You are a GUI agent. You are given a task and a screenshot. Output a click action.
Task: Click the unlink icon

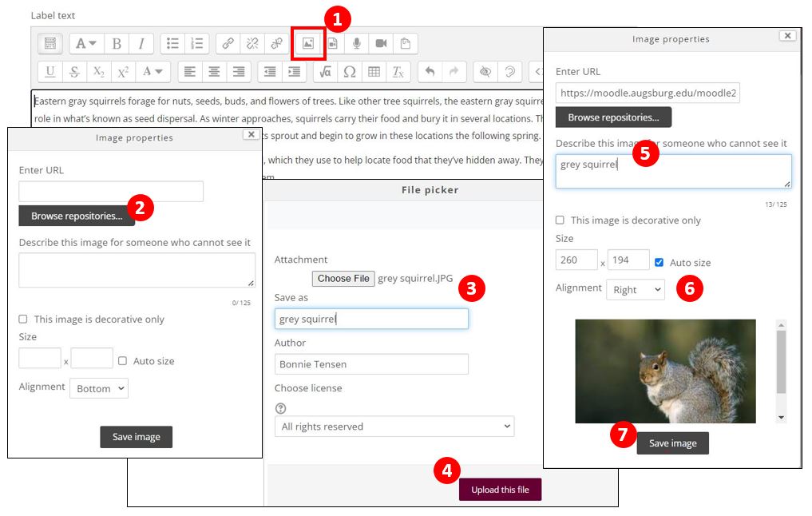click(252, 43)
